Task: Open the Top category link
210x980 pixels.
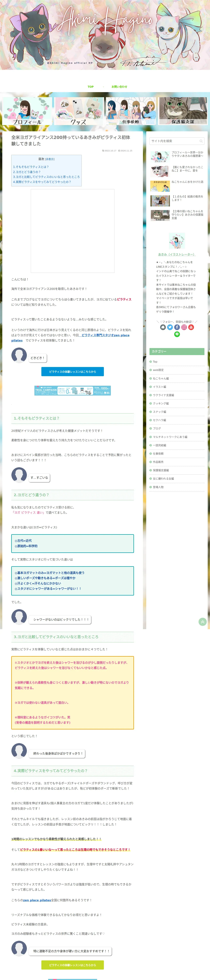Action: [155, 362]
